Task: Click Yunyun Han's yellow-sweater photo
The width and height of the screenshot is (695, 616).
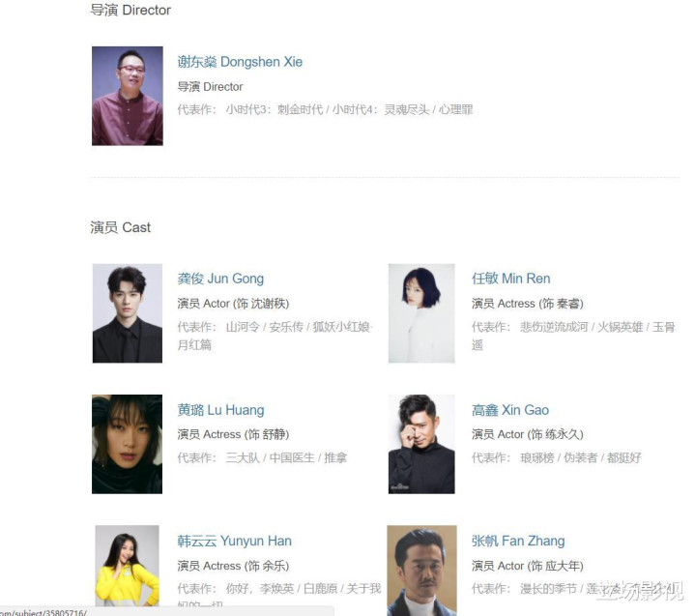Action: [128, 566]
